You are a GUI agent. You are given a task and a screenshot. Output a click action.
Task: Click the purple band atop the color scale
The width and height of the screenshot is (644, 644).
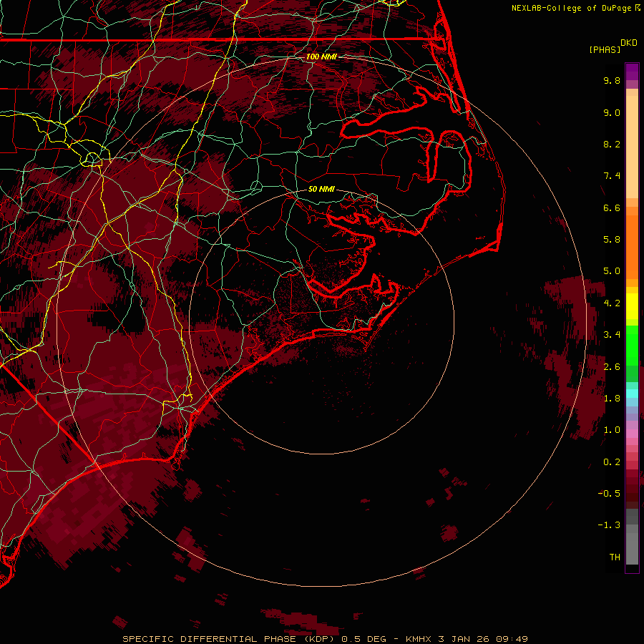tap(632, 72)
